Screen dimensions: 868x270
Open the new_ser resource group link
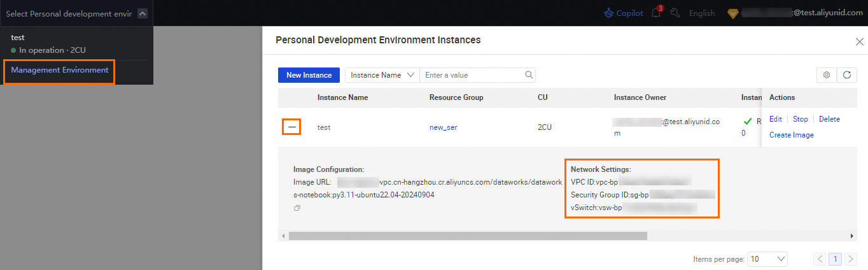(x=443, y=127)
